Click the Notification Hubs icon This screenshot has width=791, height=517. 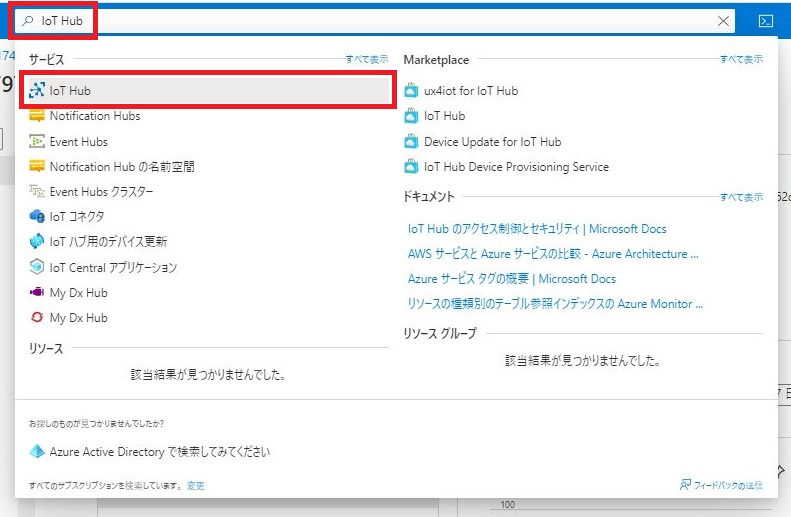(x=37, y=116)
